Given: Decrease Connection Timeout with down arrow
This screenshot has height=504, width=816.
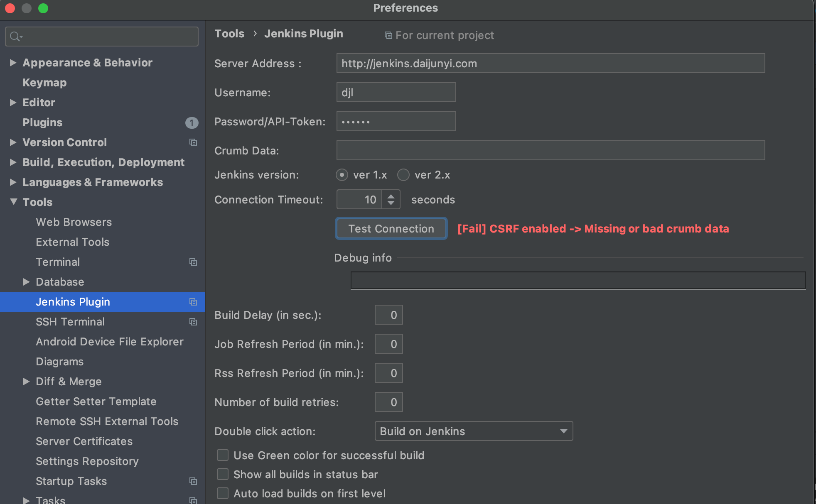Looking at the screenshot, I should (x=391, y=203).
